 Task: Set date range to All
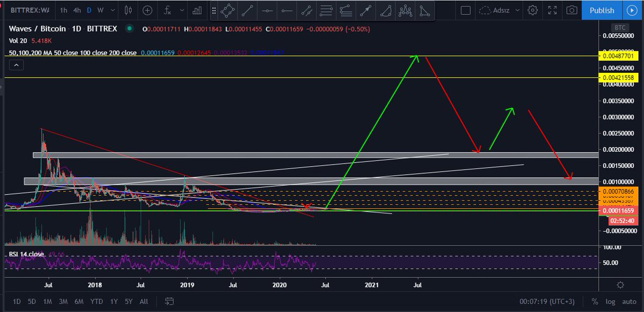click(x=143, y=301)
